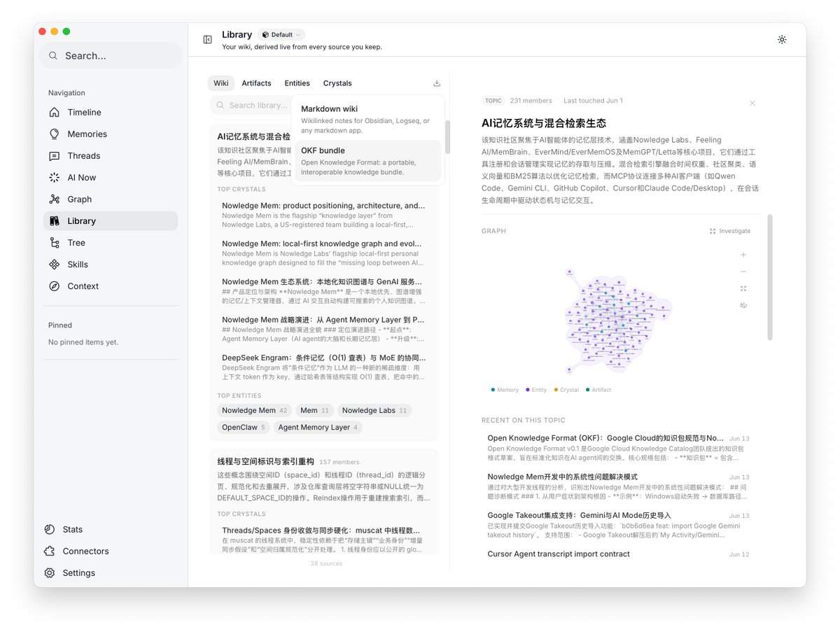Choose the Markdown wiki export option
This screenshot has width=840, height=632.
(367, 119)
